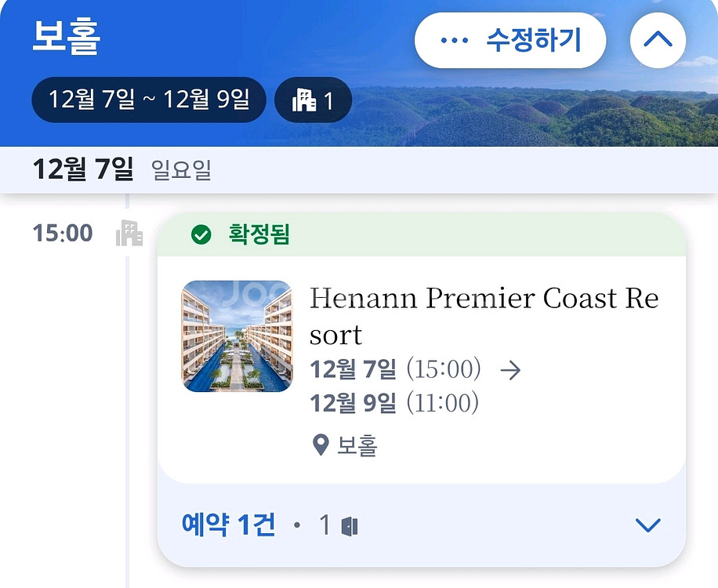Screen dimensions: 718x588
Task: Toggle the 예약 1건 reservation summary row
Action: pos(227,524)
